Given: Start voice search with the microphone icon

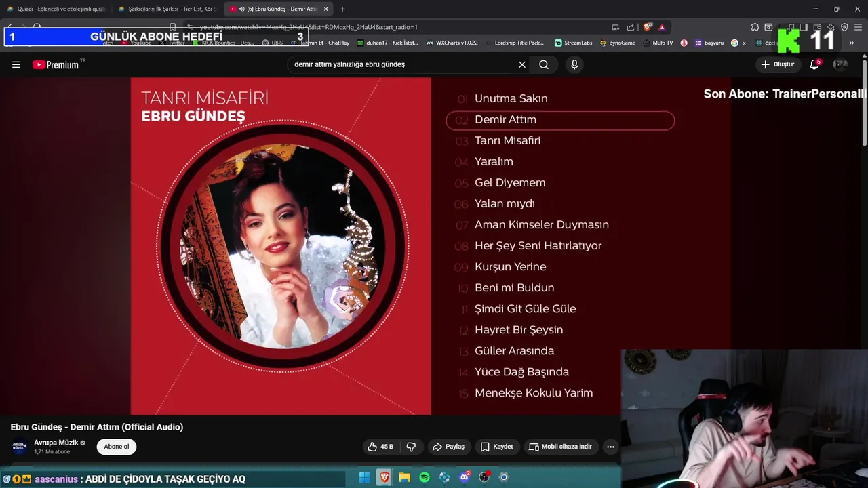Looking at the screenshot, I should click(x=574, y=64).
